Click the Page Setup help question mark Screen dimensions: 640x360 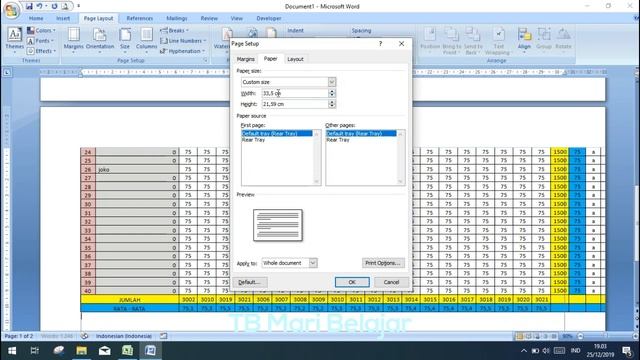[x=380, y=43]
